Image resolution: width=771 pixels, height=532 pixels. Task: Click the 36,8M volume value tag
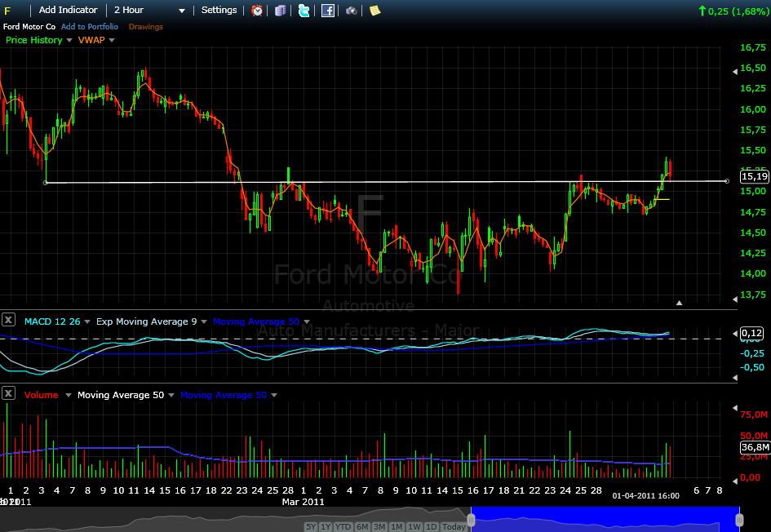755,447
